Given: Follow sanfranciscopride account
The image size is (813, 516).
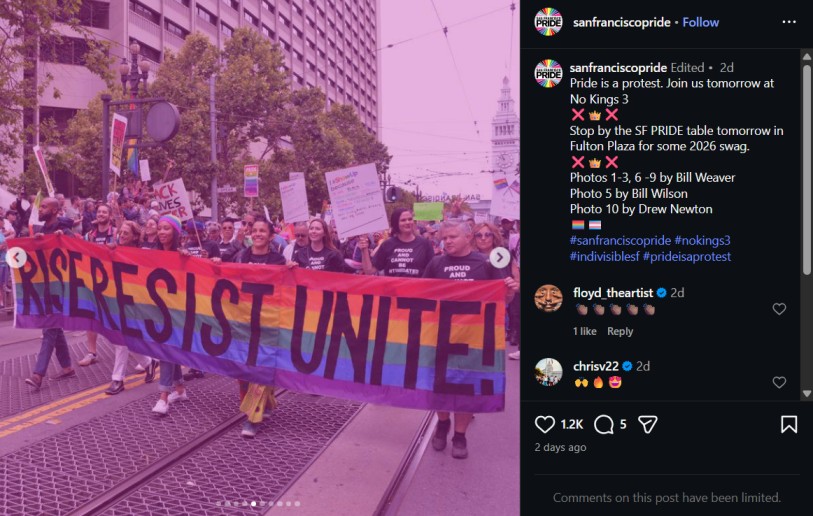Looking at the screenshot, I should click(700, 22).
